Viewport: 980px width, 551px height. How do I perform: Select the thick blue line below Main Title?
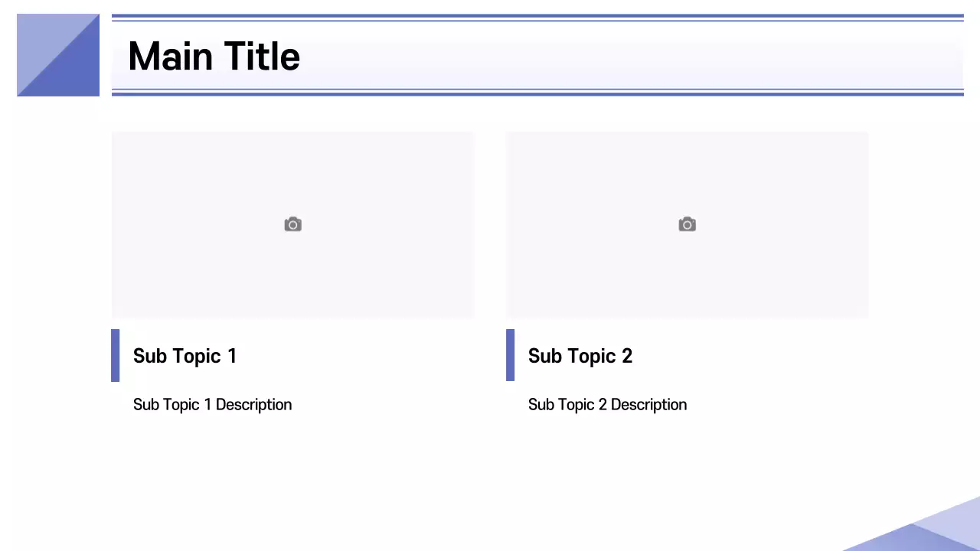(537, 94)
